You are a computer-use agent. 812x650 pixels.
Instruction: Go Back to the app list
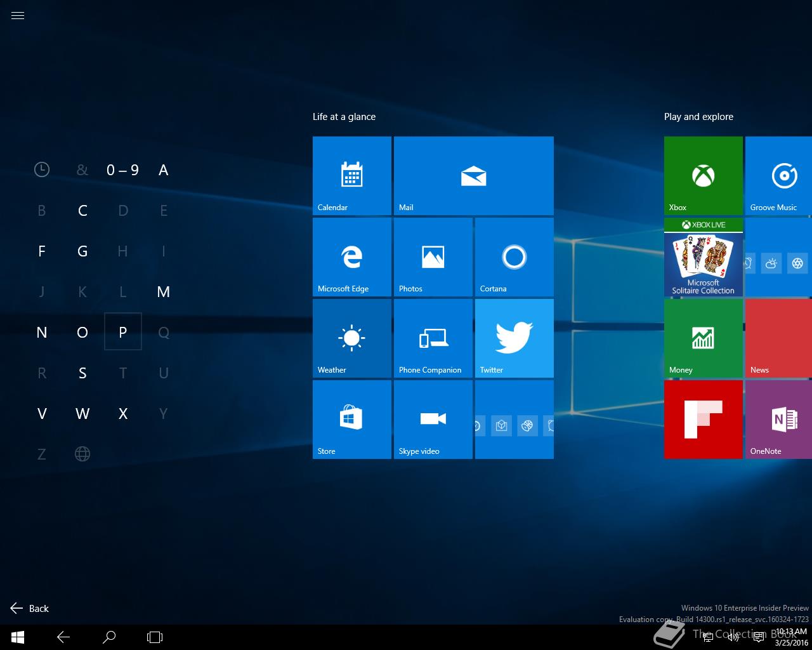point(30,608)
